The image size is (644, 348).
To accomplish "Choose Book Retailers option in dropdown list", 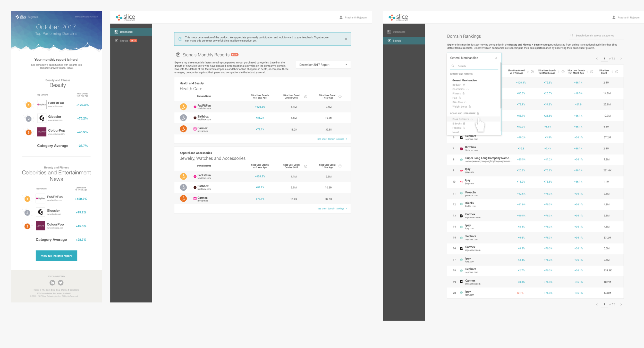I will click(461, 119).
